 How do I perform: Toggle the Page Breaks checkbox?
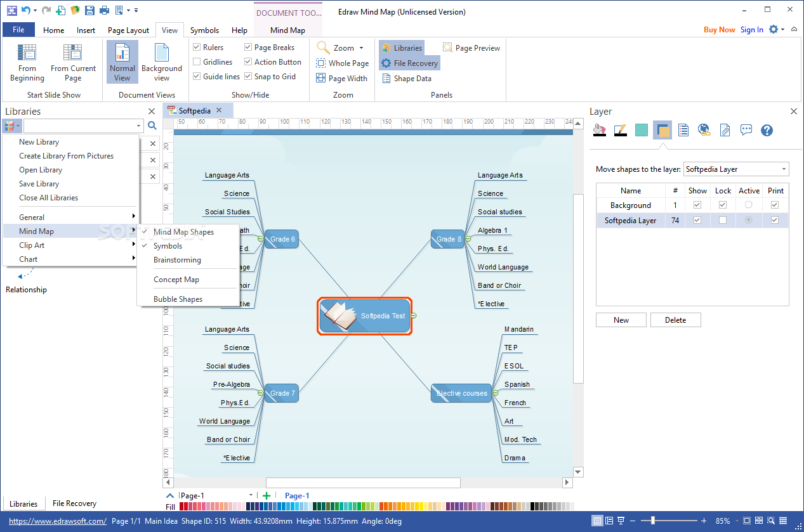click(248, 48)
